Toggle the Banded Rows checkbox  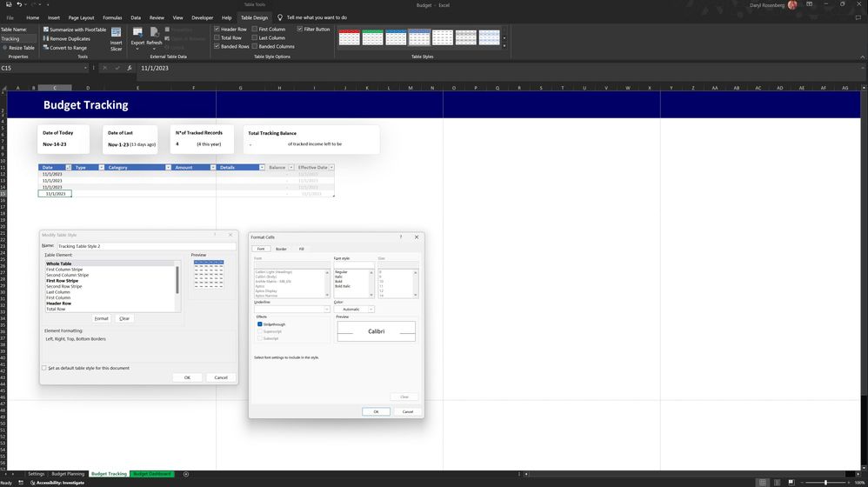[217, 46]
